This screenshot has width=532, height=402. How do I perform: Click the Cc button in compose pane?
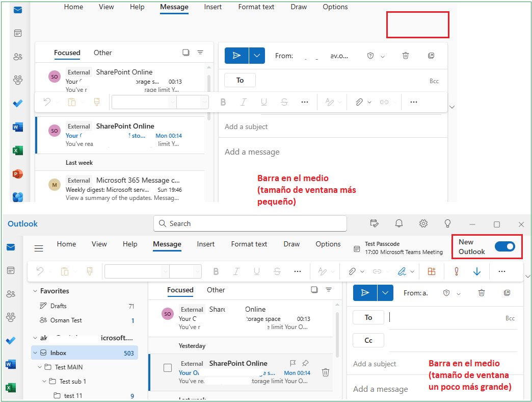point(368,340)
